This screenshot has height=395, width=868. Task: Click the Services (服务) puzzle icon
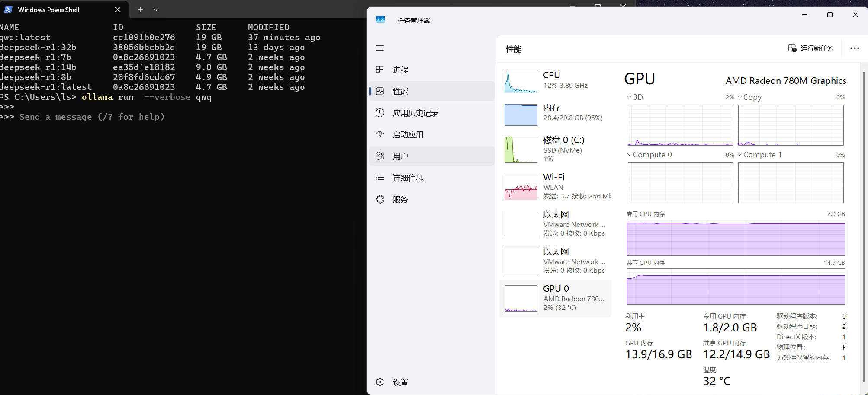(x=380, y=199)
